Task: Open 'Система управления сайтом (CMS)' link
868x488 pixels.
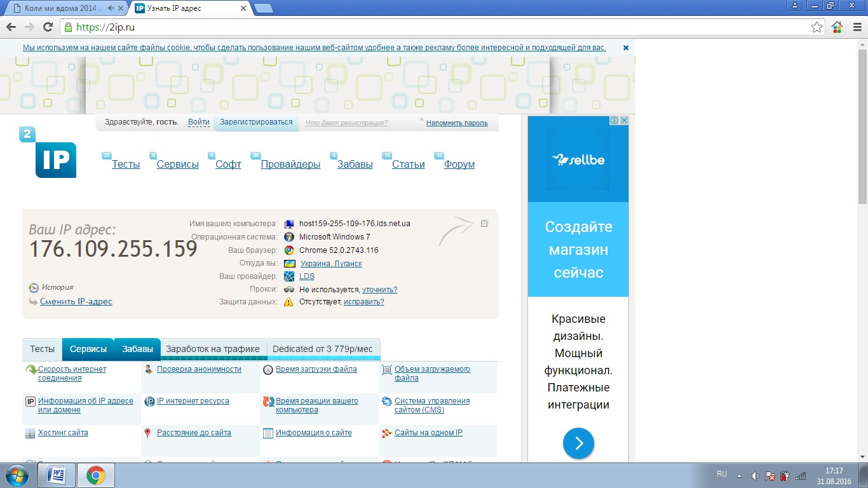Action: pyautogui.click(x=432, y=405)
